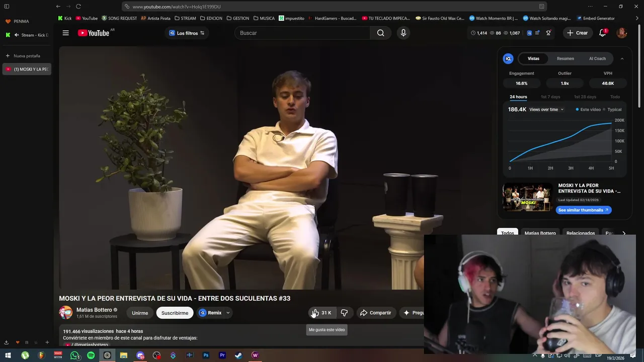Open the reader view icon in address bar
The width and height of the screenshot is (644, 362).
(541, 7)
